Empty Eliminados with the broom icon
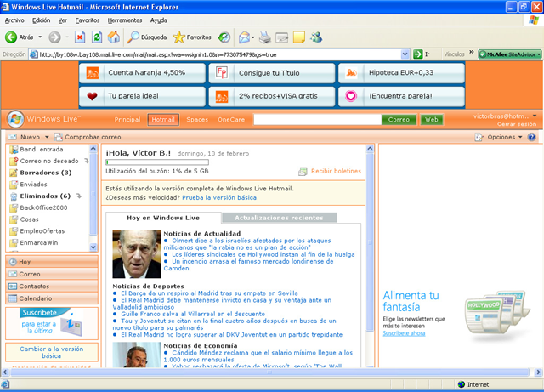The height and width of the screenshot is (392, 544). click(79, 196)
